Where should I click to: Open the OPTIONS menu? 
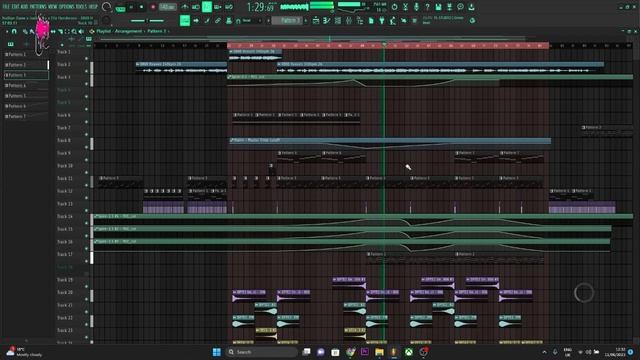click(x=68, y=7)
